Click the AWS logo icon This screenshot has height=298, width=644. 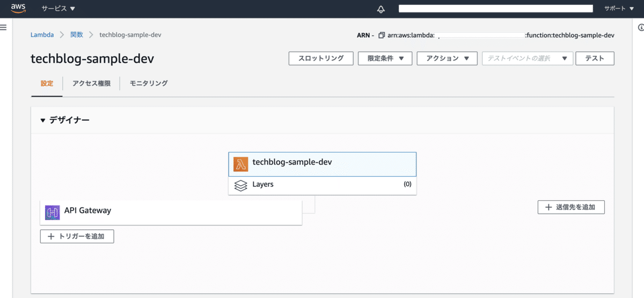[x=18, y=9]
